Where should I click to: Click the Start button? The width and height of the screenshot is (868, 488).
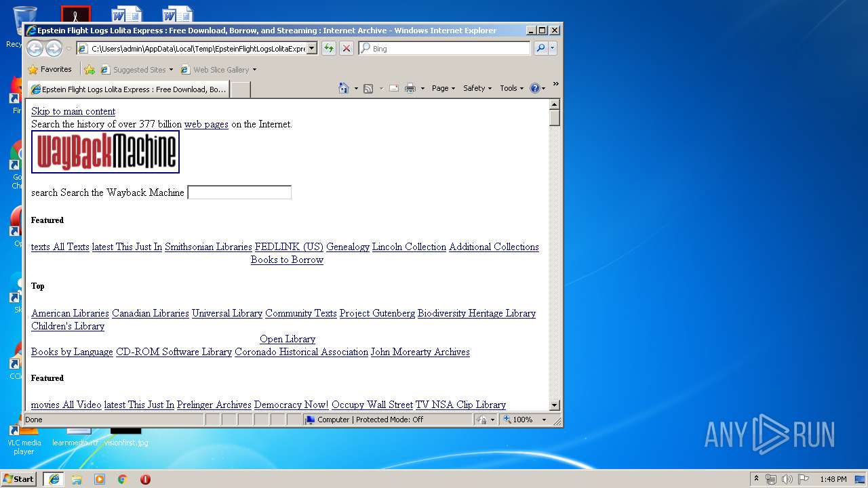click(19, 479)
